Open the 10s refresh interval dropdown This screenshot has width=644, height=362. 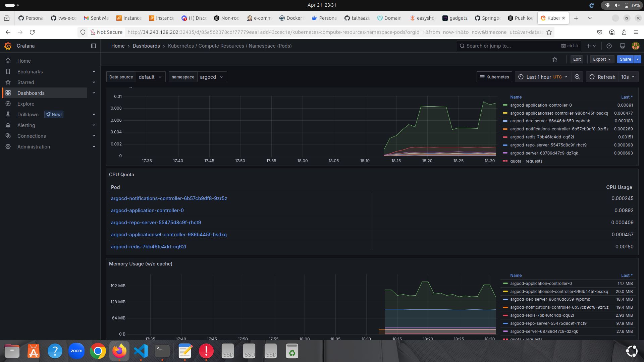tap(628, 77)
